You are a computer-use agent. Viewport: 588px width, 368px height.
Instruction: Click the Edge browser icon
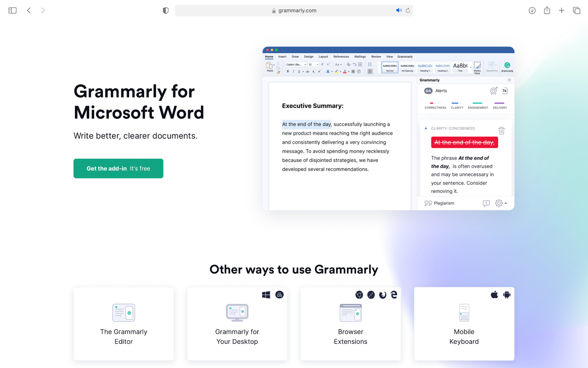coord(394,295)
